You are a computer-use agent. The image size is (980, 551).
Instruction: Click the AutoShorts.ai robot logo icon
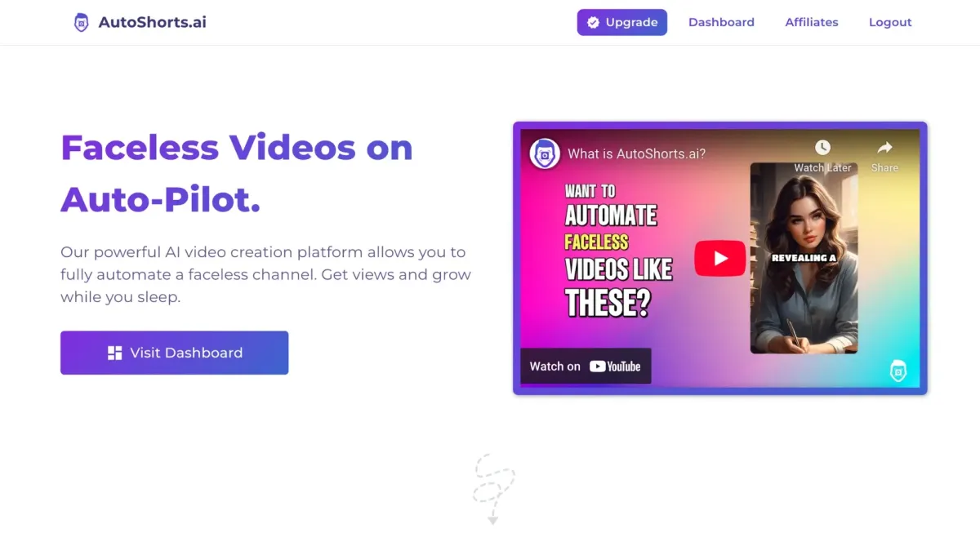81,22
